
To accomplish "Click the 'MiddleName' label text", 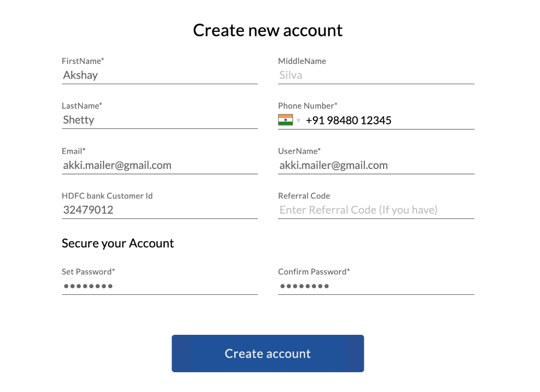I will pyautogui.click(x=302, y=61).
